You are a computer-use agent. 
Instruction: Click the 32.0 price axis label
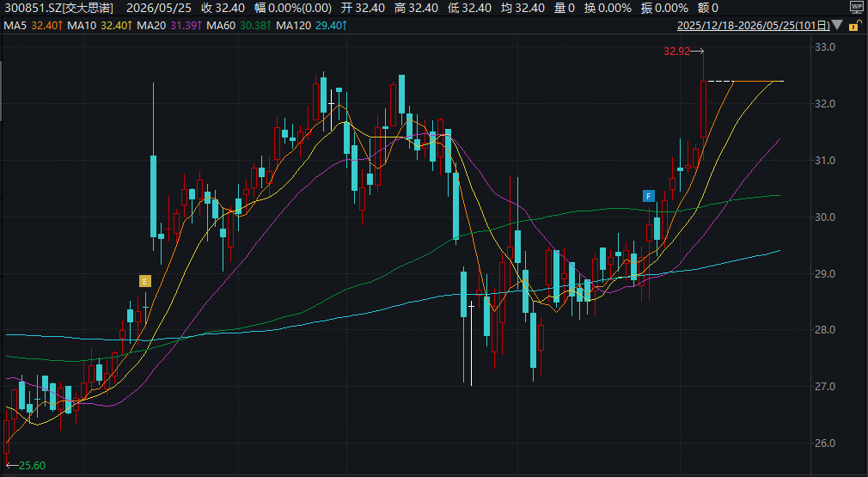point(825,103)
